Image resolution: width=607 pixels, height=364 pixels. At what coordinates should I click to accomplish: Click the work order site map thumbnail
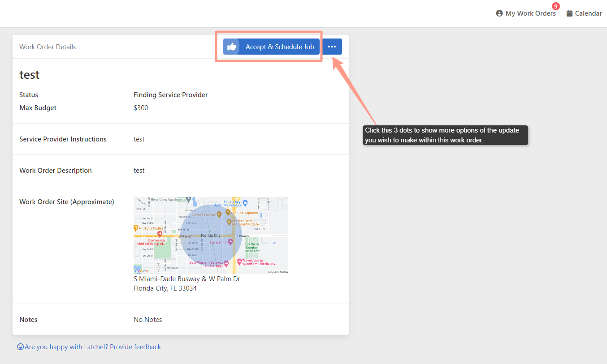(211, 236)
